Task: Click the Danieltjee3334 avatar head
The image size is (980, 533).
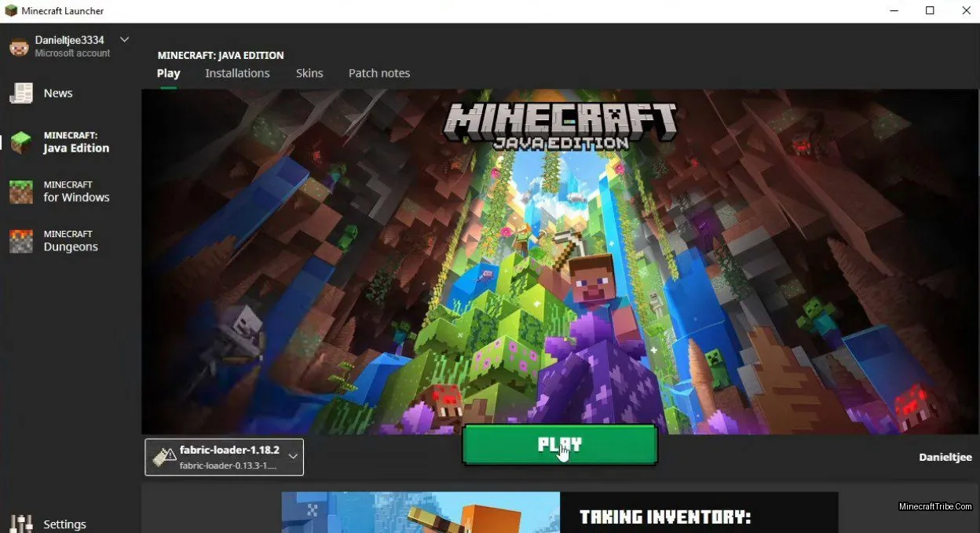Action: pyautogui.click(x=19, y=46)
